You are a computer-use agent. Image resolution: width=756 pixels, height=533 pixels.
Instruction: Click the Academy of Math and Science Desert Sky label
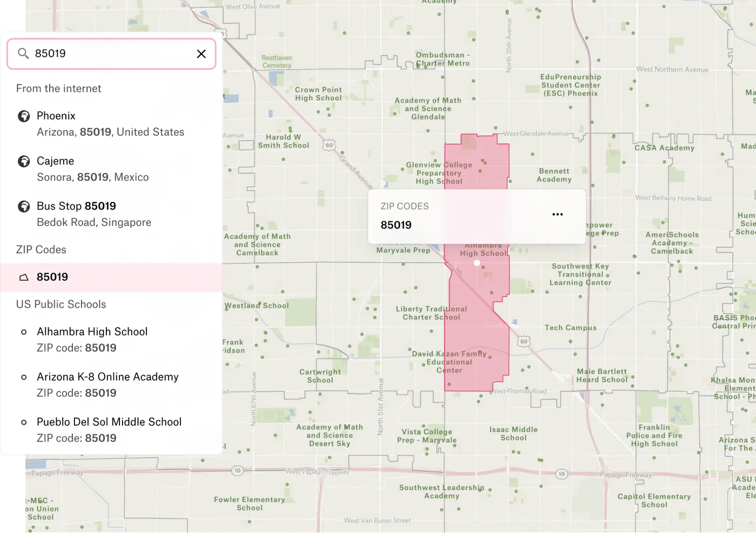(x=329, y=435)
